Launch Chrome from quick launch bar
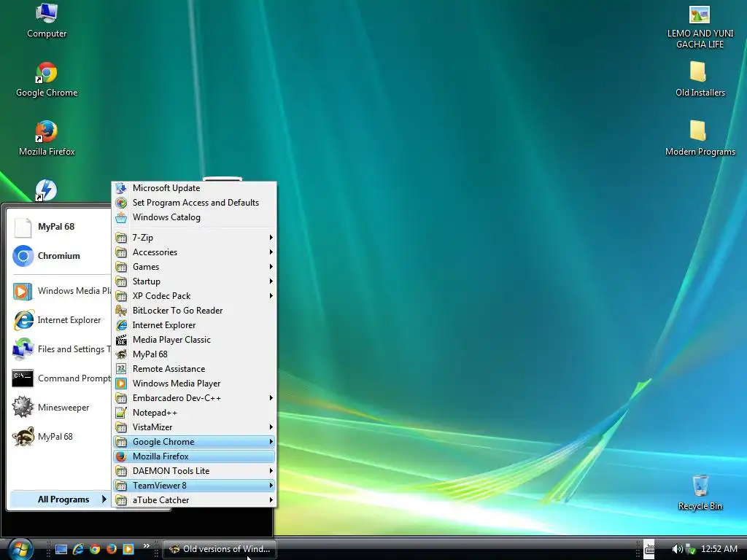This screenshot has height=560, width=747. (x=95, y=549)
